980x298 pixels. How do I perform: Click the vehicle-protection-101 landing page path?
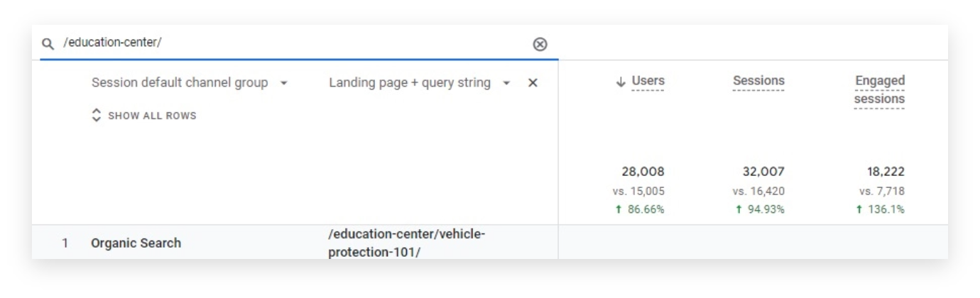tap(406, 243)
